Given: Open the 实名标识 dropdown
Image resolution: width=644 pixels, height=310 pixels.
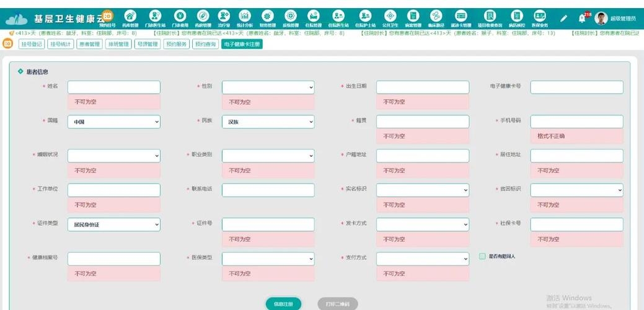Looking at the screenshot, I should (423, 190).
